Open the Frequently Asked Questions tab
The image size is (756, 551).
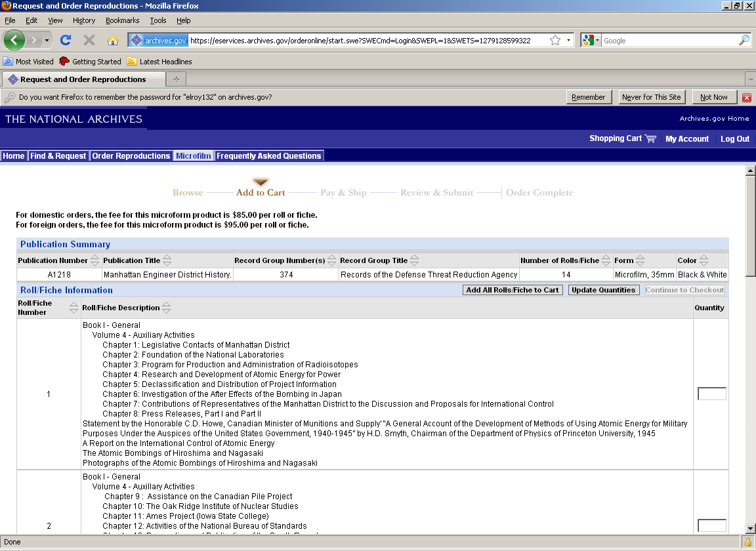268,155
